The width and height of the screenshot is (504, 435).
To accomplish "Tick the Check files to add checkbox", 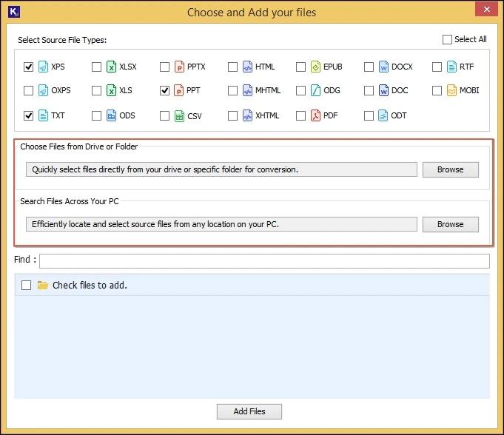I will [27, 285].
